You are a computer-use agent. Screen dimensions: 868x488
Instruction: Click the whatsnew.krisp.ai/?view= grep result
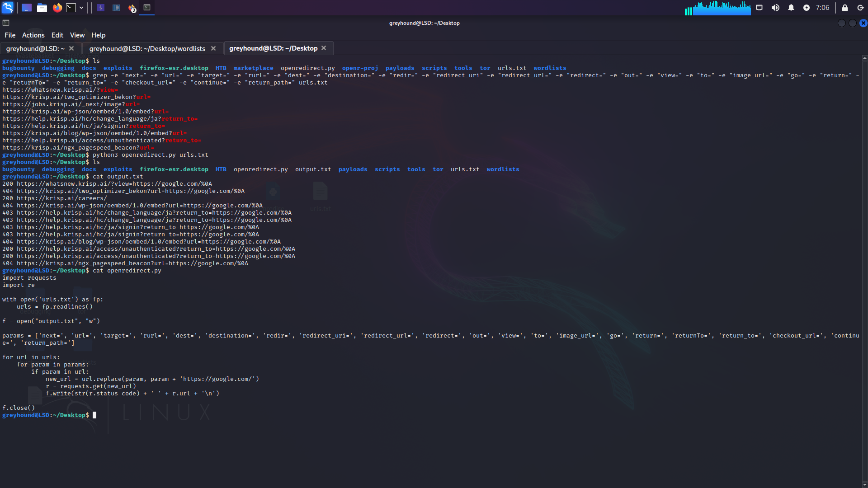(x=60, y=90)
